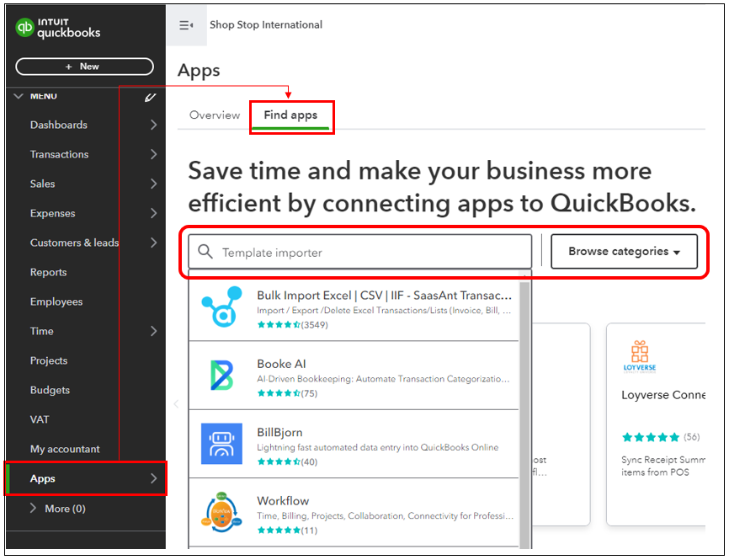Open the BillBjorn result title

click(279, 432)
